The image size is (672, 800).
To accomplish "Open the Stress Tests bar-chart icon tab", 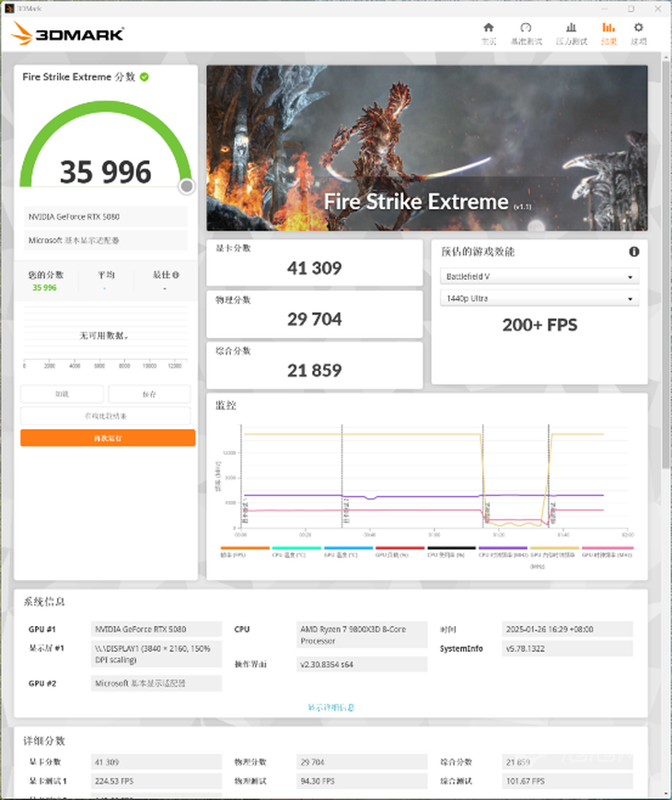I will 571,28.
